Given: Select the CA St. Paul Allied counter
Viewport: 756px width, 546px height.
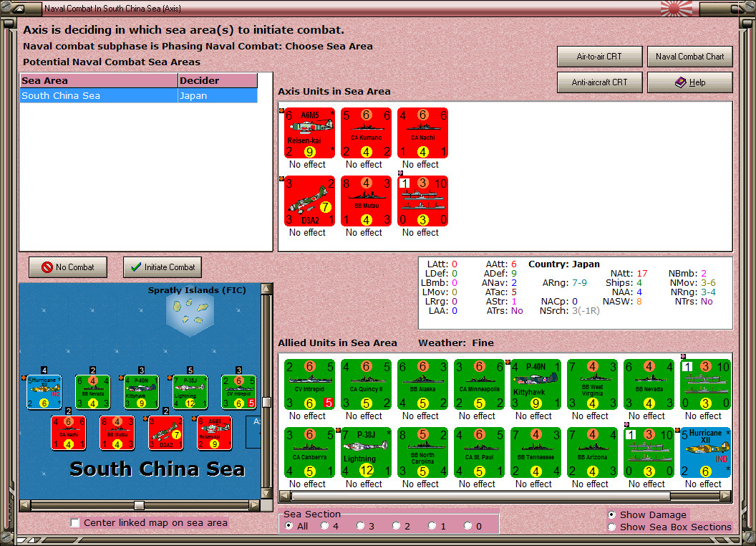Looking at the screenshot, I should [479, 452].
